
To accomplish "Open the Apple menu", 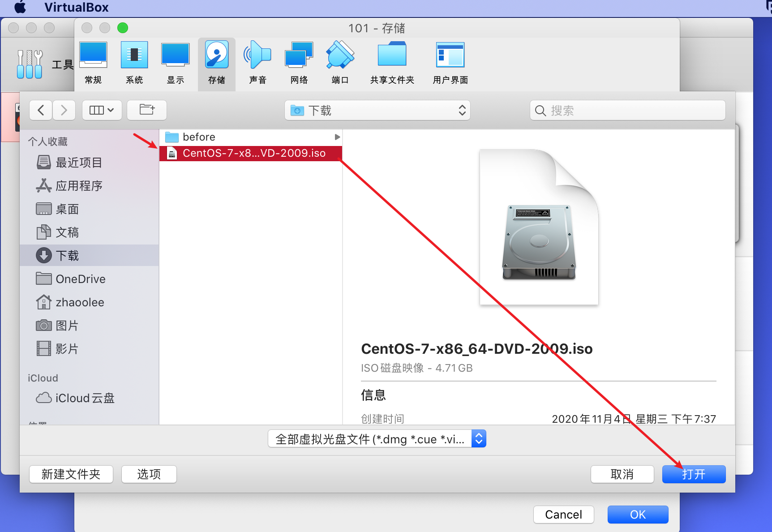I will [21, 7].
